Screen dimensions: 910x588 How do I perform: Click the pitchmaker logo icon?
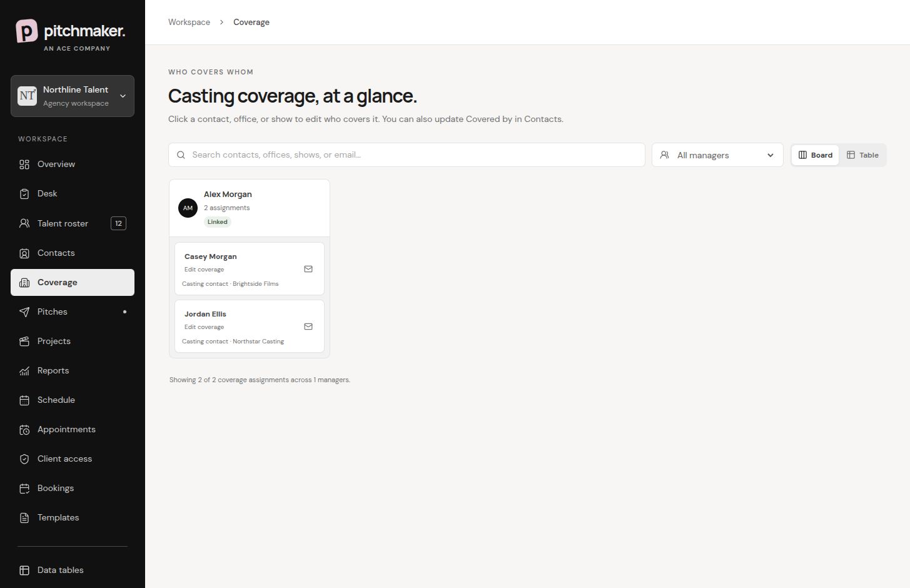pyautogui.click(x=27, y=31)
